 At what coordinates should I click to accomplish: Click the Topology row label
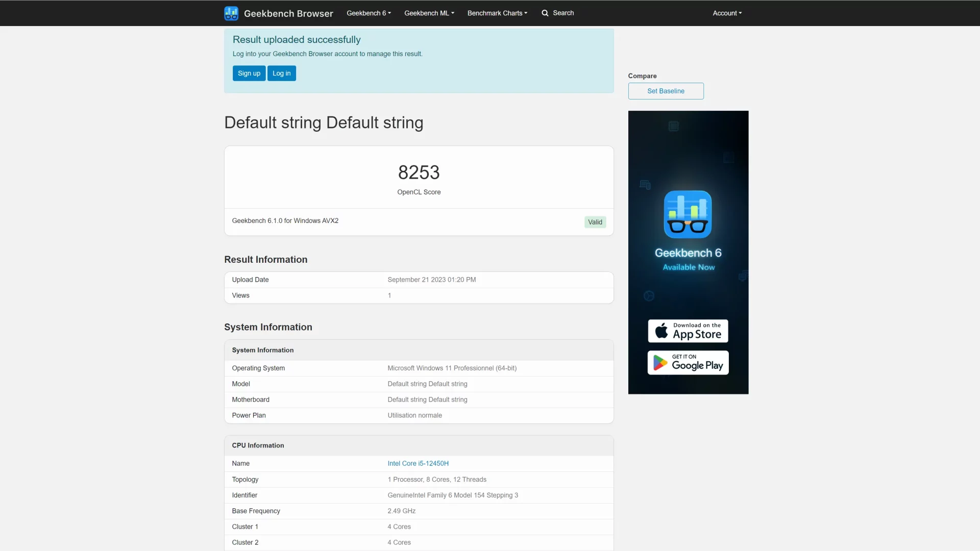tap(245, 480)
